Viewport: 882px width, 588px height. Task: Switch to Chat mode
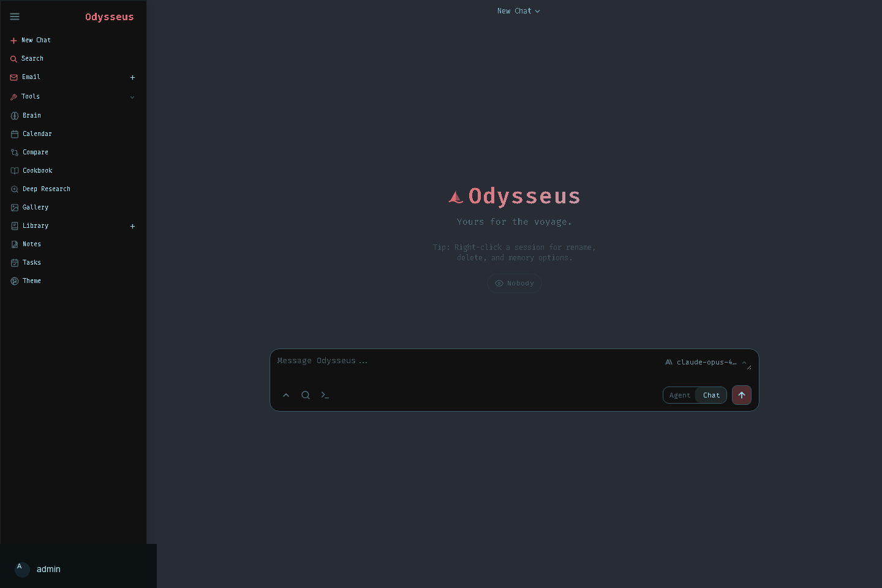(x=711, y=395)
